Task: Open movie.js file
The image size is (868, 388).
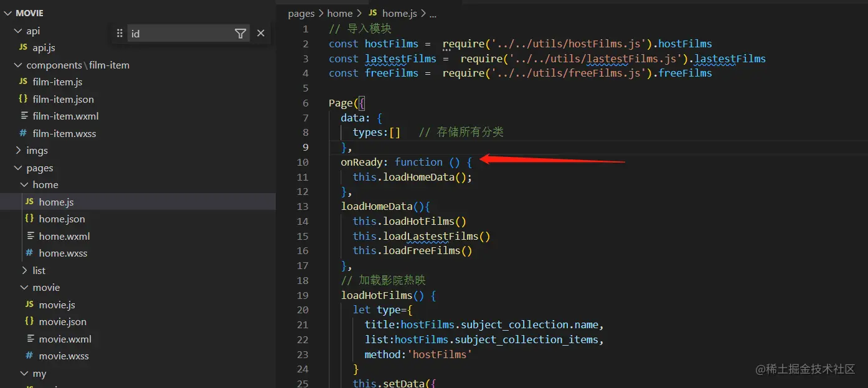Action: 57,305
